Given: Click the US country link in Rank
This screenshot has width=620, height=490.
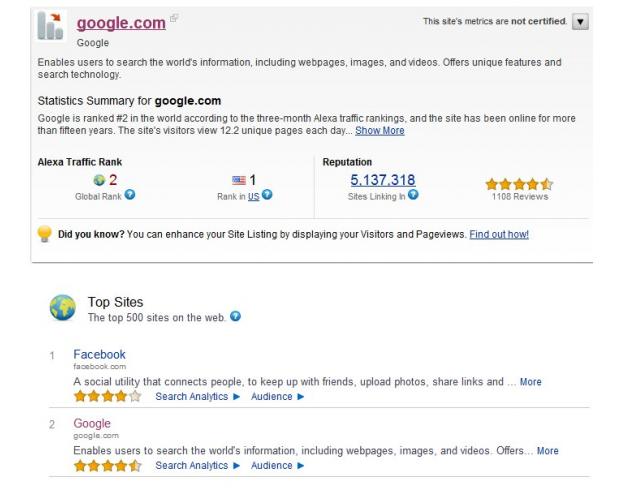Looking at the screenshot, I should [x=253, y=197].
